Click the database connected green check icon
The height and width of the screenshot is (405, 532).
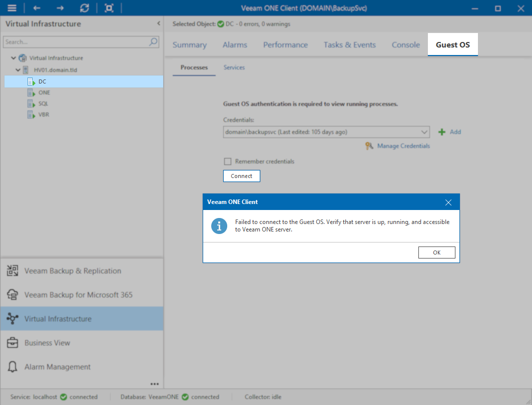click(x=185, y=397)
